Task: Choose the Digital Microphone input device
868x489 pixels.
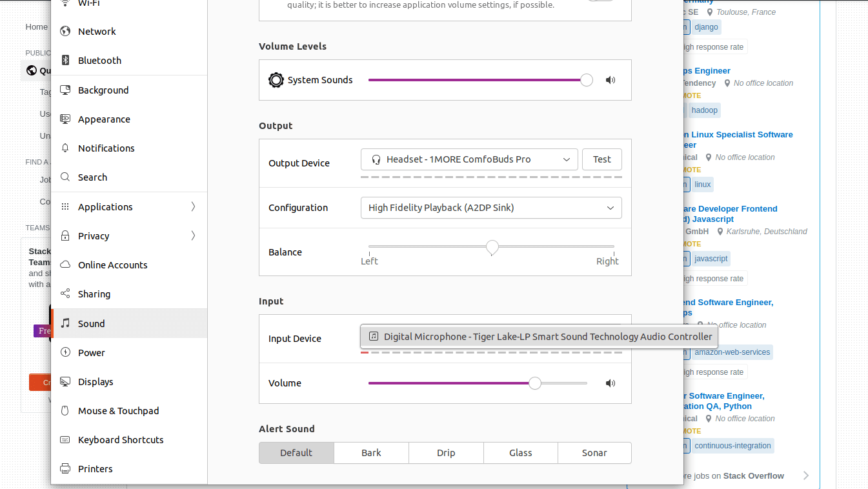Action: [x=538, y=336]
